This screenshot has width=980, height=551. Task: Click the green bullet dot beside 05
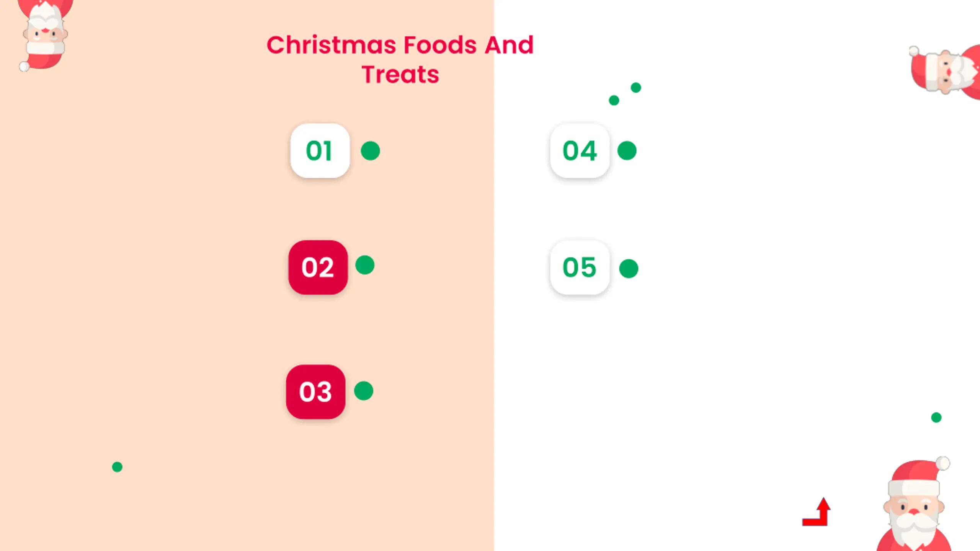coord(629,269)
